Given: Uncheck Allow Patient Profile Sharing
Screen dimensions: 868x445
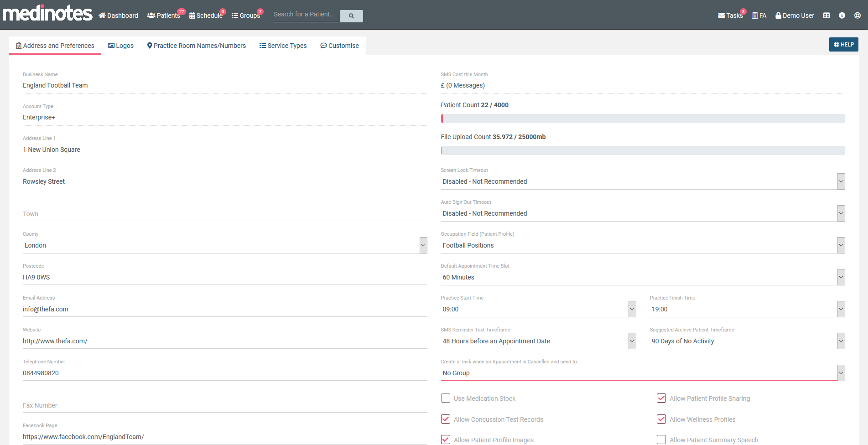Looking at the screenshot, I should tap(661, 398).
